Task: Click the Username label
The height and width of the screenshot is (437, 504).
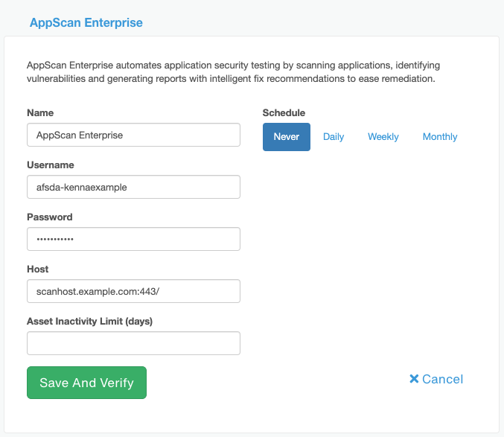Action: (51, 165)
